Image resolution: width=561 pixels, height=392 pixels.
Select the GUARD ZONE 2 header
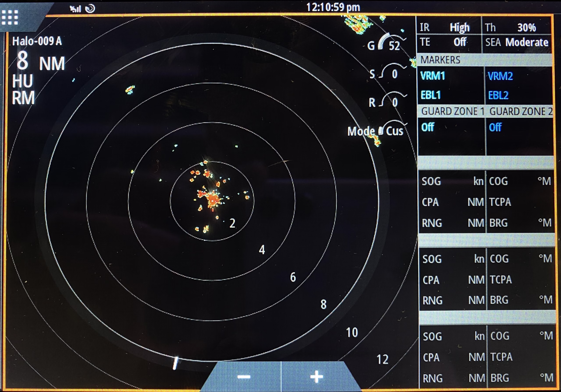pyautogui.click(x=521, y=112)
